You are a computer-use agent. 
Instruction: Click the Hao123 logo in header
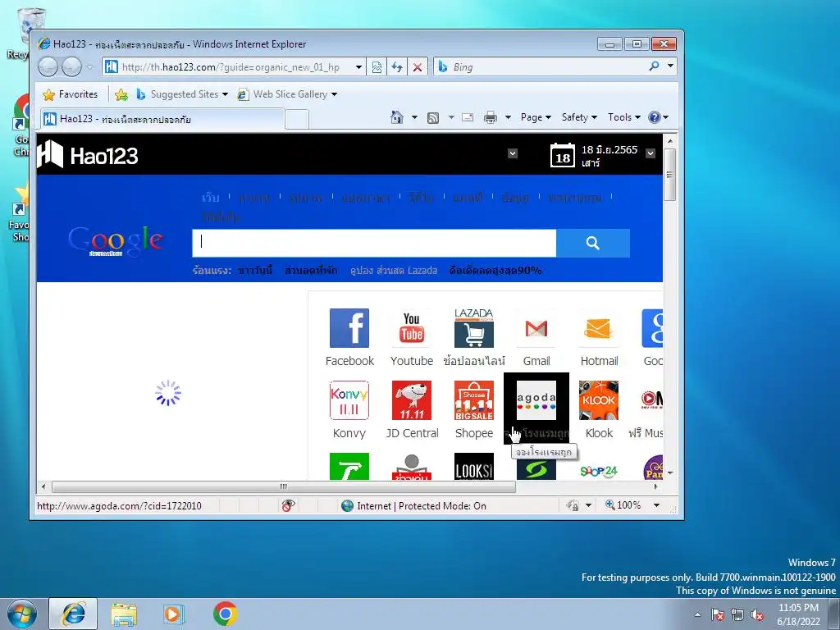pyautogui.click(x=88, y=155)
